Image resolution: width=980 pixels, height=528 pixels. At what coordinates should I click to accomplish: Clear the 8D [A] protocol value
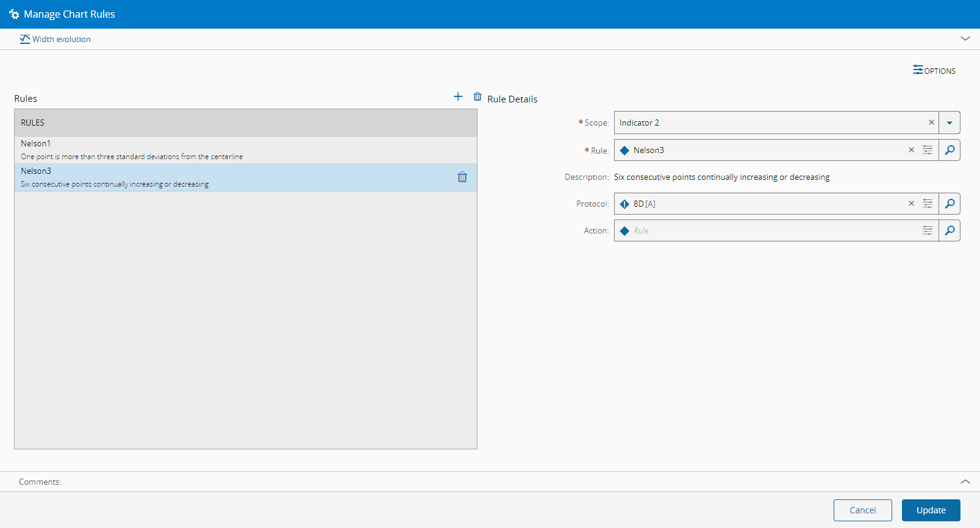click(x=911, y=204)
